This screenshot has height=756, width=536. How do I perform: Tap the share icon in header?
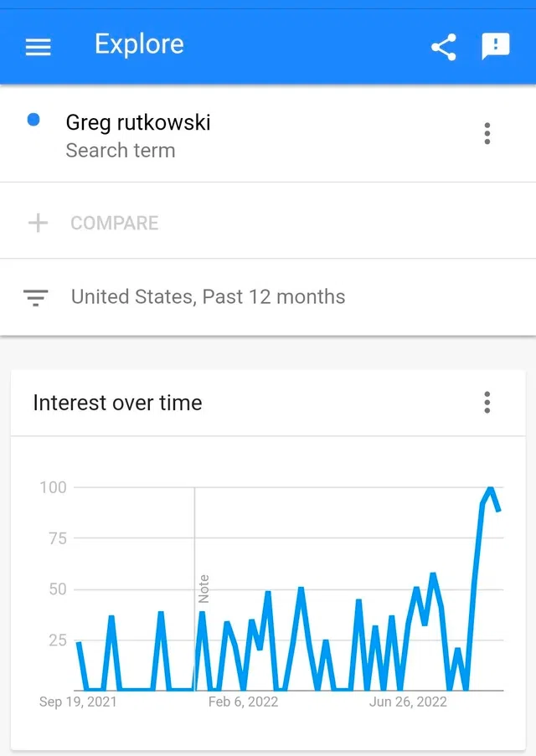click(443, 47)
